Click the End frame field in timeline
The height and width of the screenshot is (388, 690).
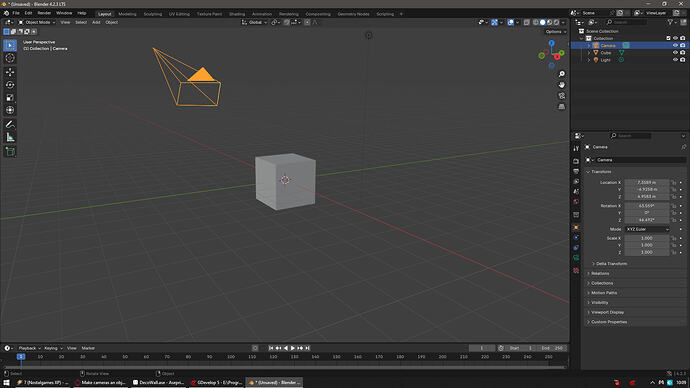[x=553, y=348]
